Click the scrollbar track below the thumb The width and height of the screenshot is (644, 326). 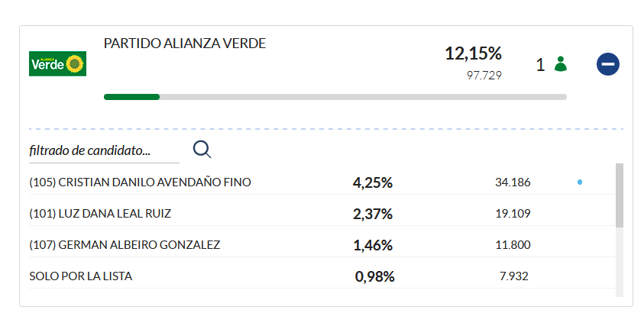620,262
